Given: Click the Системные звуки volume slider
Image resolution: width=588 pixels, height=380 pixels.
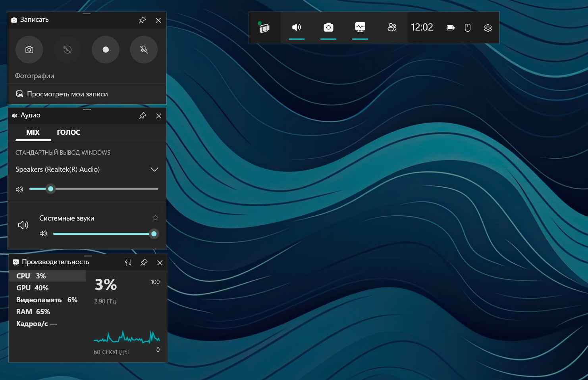Looking at the screenshot, I should tap(103, 234).
